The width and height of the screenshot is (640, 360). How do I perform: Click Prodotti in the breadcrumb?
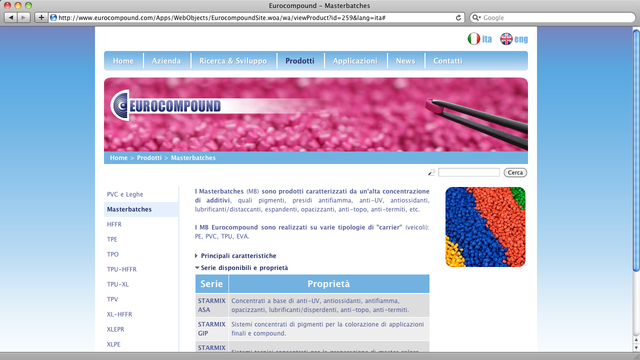pos(149,158)
